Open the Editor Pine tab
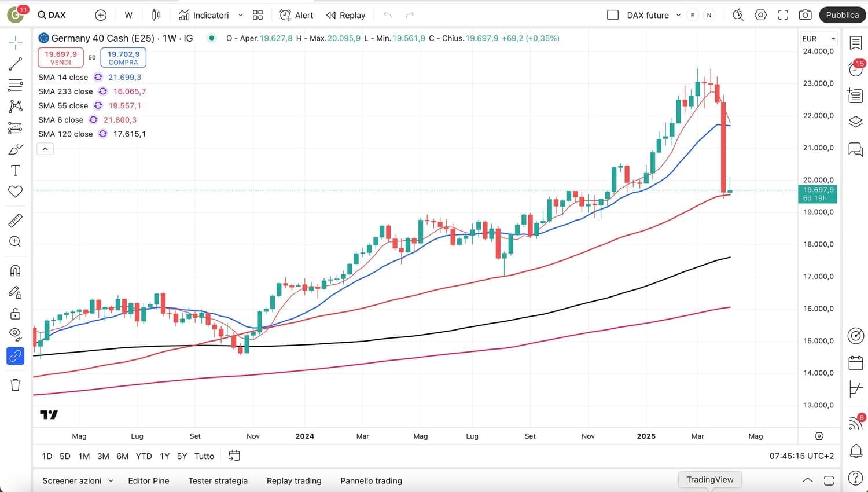Viewport: 868px width, 492px height. tap(148, 480)
